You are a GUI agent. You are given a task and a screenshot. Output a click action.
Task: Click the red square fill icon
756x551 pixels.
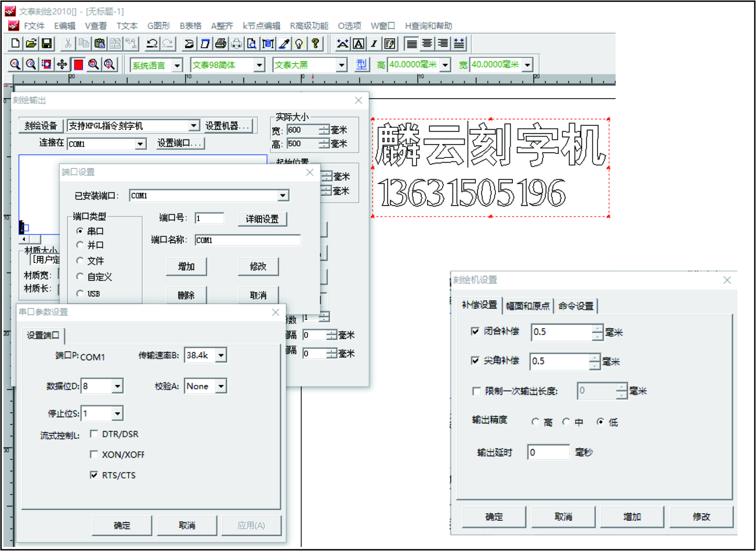coord(78,64)
